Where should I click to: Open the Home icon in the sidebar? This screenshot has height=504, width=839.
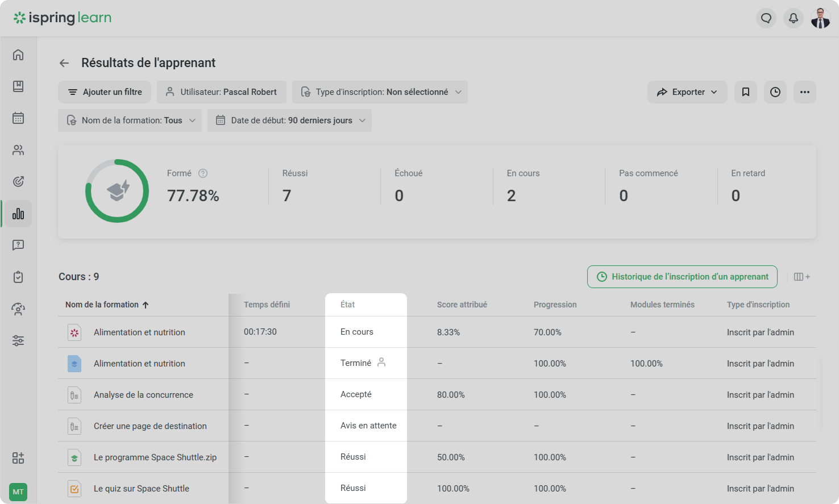click(18, 55)
